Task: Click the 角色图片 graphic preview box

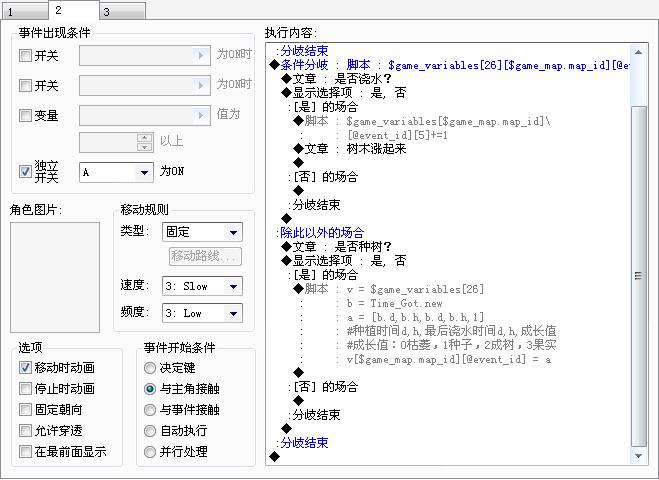Action: pyautogui.click(x=55, y=277)
